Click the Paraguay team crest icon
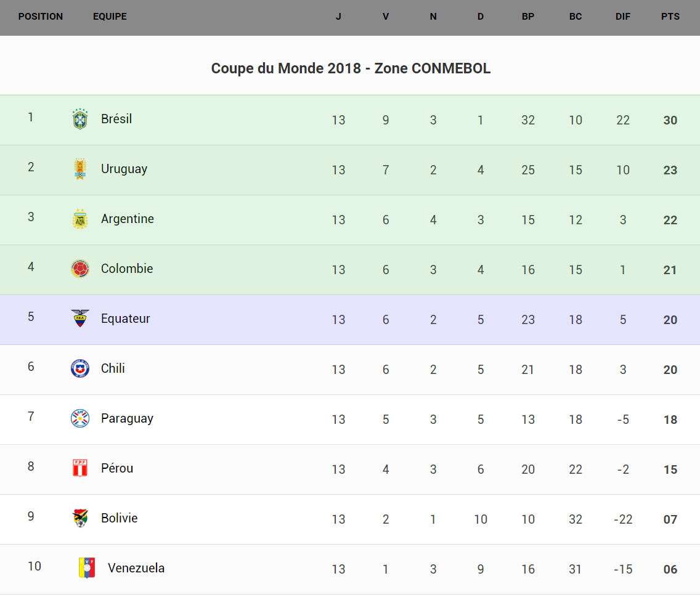The image size is (700, 597). coord(80,418)
